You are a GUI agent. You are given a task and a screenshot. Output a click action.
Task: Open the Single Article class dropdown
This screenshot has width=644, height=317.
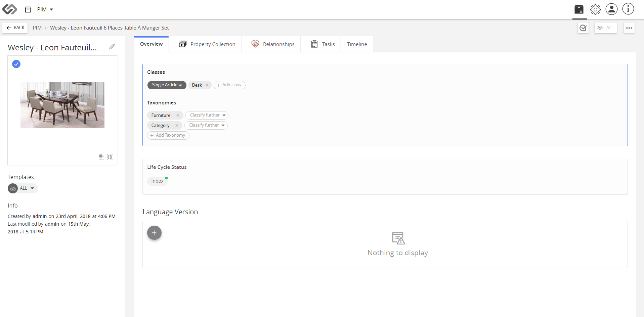tap(167, 85)
